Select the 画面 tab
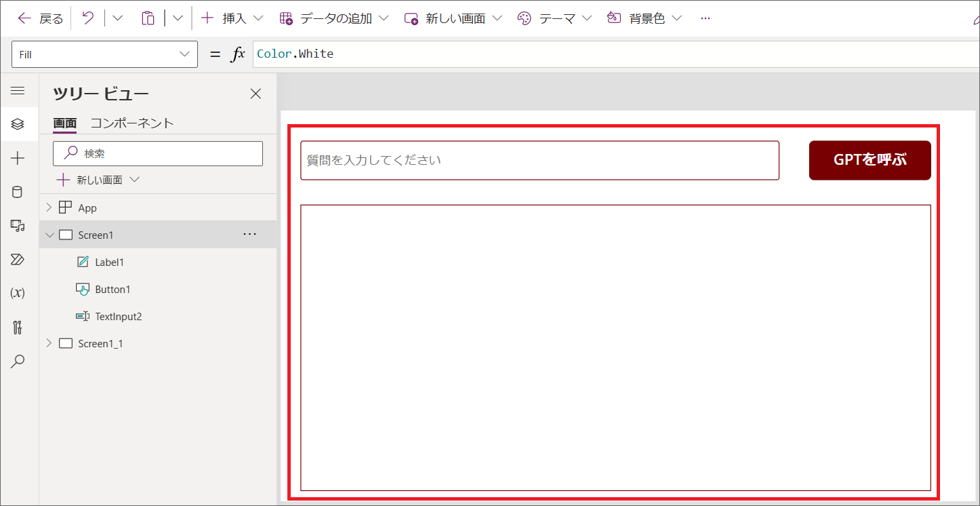This screenshot has height=506, width=980. (64, 123)
